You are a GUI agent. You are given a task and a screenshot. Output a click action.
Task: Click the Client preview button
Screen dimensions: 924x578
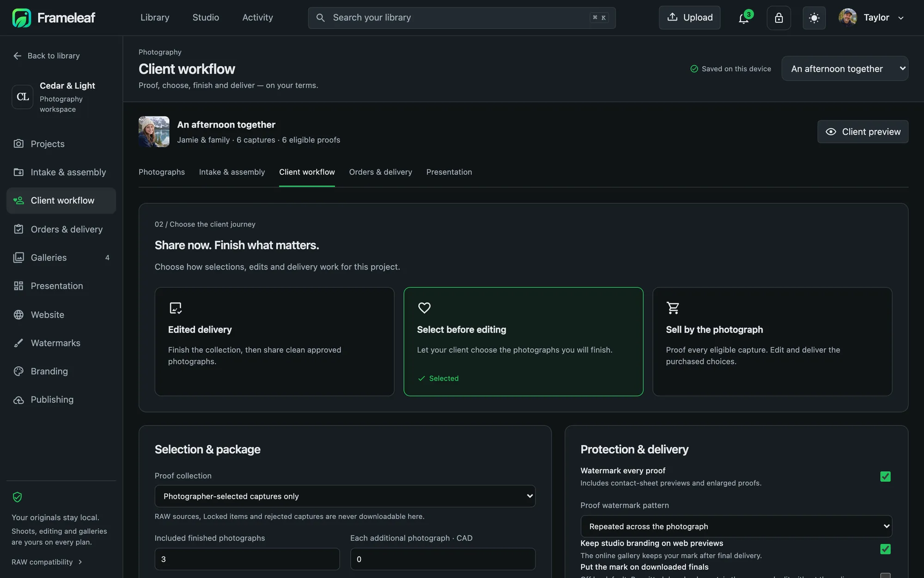[863, 132]
